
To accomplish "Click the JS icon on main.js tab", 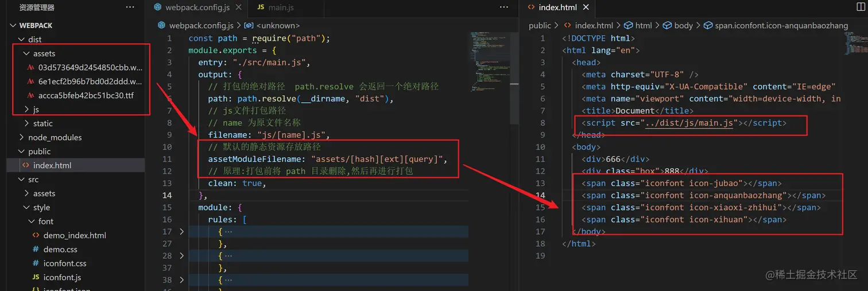I will point(261,7).
